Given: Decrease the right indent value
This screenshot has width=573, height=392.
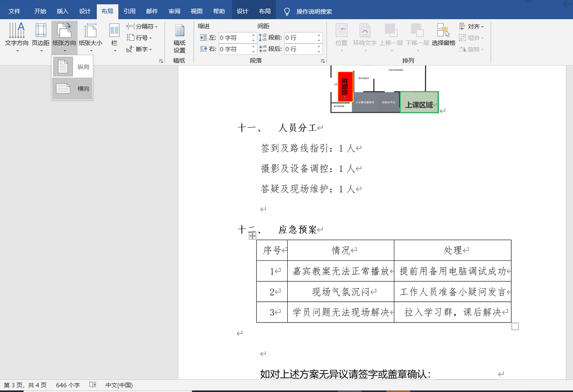Looking at the screenshot, I should pos(253,52).
